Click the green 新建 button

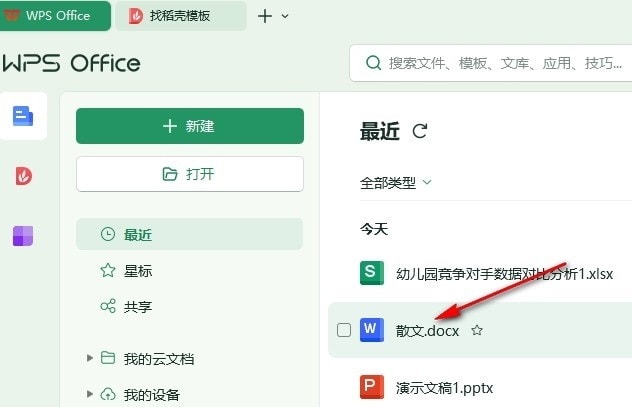coord(190,126)
